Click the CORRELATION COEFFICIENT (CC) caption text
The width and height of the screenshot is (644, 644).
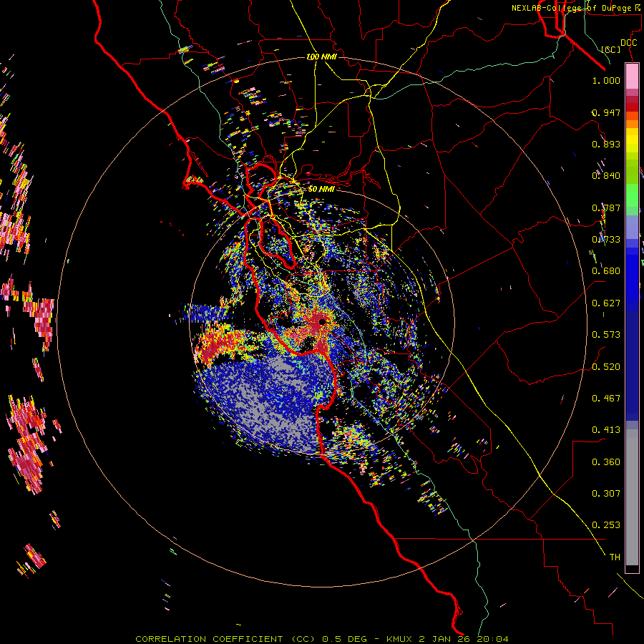(x=225, y=639)
